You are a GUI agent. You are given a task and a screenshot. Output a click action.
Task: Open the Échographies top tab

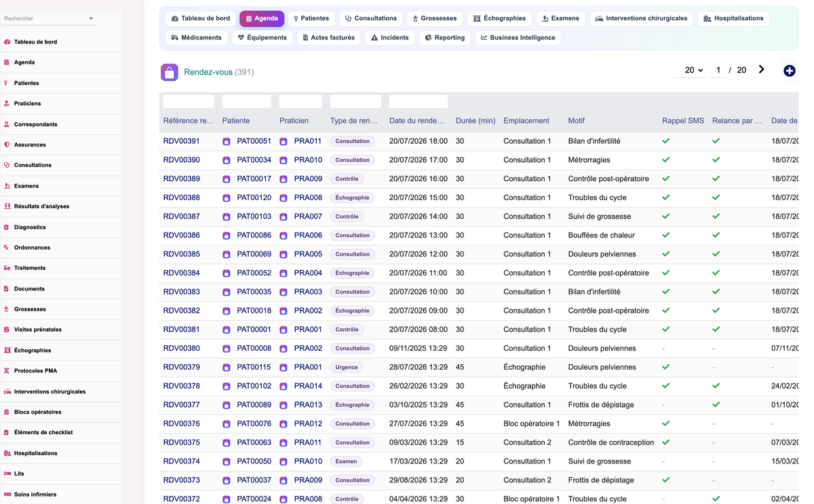[499, 18]
